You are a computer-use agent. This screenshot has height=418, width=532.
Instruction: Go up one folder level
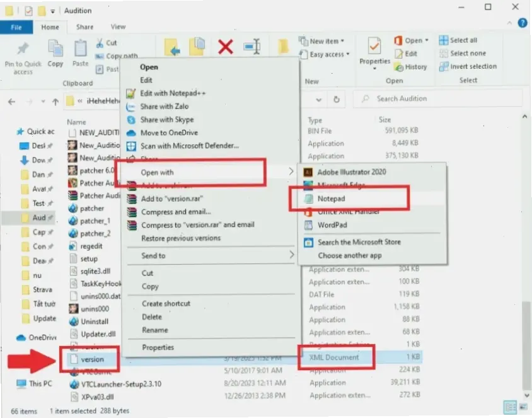(x=55, y=102)
